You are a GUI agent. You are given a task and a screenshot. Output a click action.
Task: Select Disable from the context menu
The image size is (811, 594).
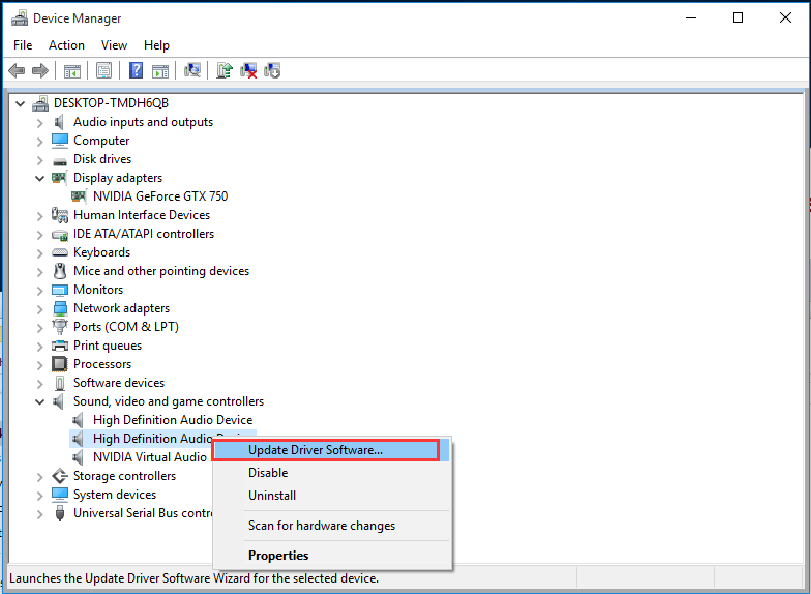(267, 473)
